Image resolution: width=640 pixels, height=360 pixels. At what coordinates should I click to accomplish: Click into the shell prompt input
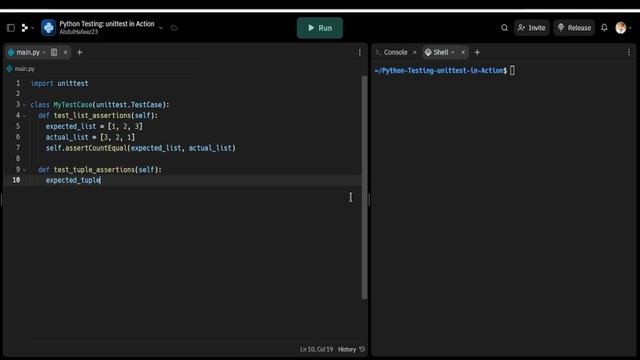coord(512,71)
